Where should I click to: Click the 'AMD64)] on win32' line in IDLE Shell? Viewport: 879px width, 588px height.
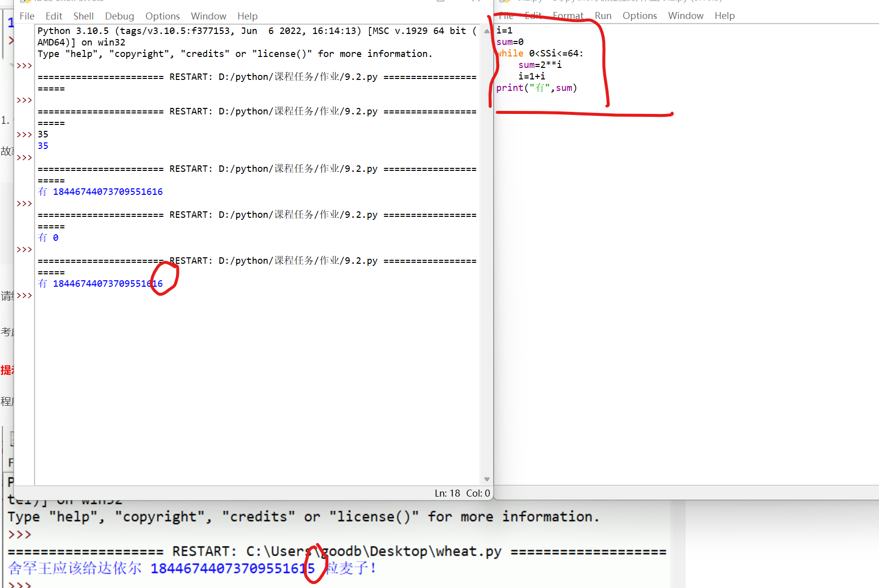click(81, 42)
